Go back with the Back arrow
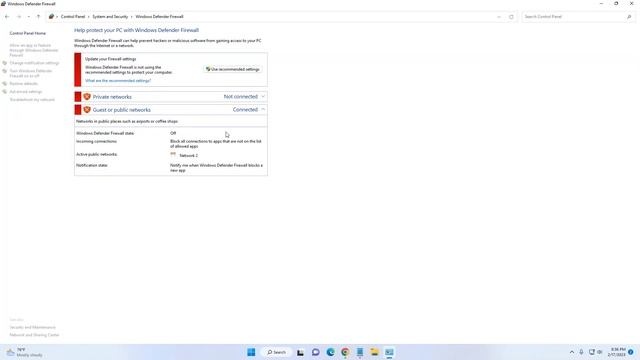 coord(7,17)
